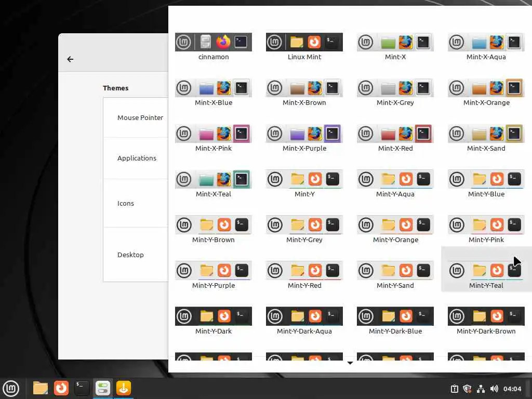
Task: Pick Mint-Y-Brown theme
Action: pos(214,230)
